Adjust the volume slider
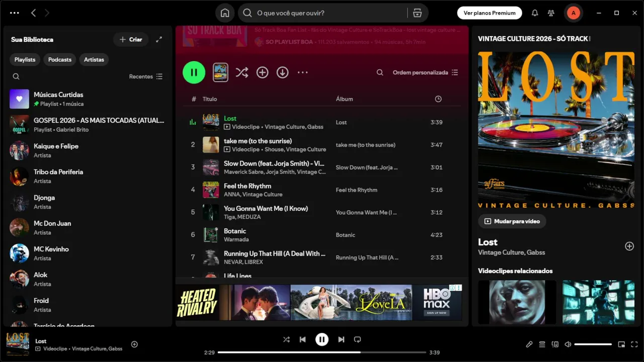This screenshot has height=362, width=644. coord(593,344)
